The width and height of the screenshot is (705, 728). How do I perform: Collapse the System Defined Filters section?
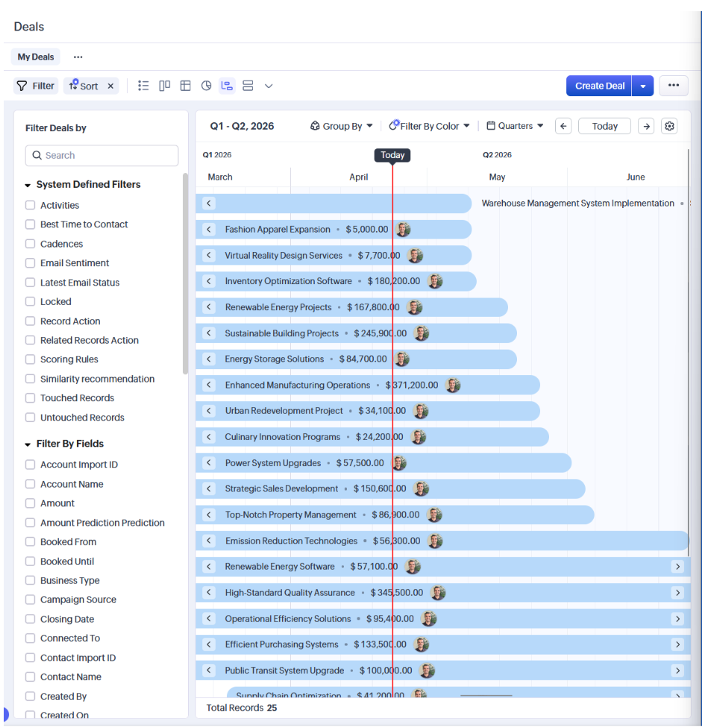28,185
